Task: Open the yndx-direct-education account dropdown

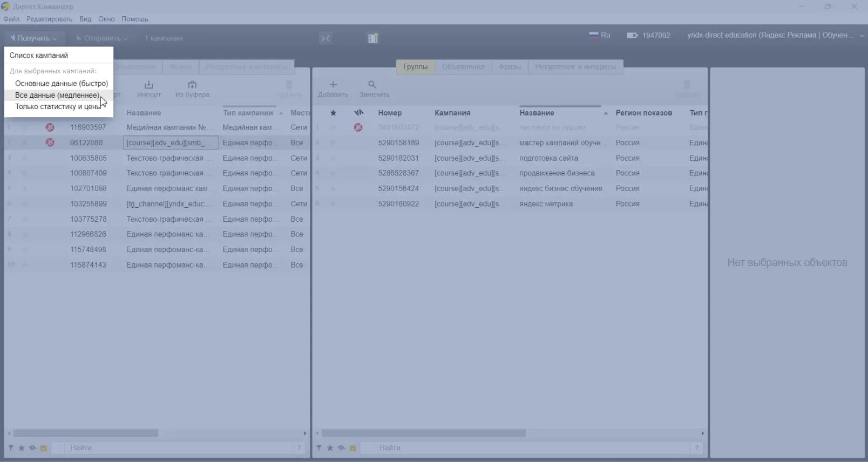Action: 776,35
